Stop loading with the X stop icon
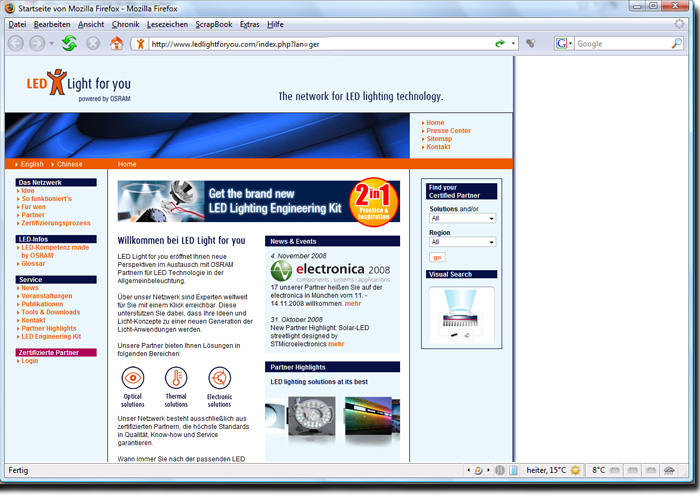This screenshot has height=500, width=700. click(93, 43)
